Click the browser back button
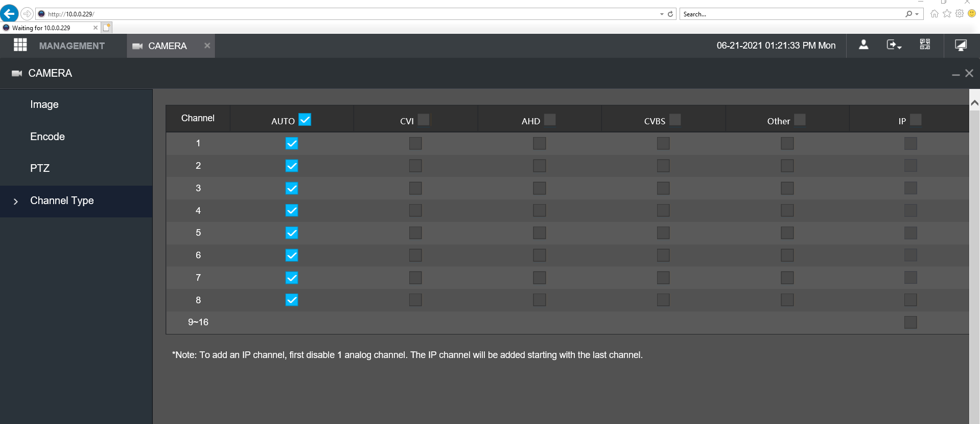This screenshot has height=424, width=980. point(9,14)
